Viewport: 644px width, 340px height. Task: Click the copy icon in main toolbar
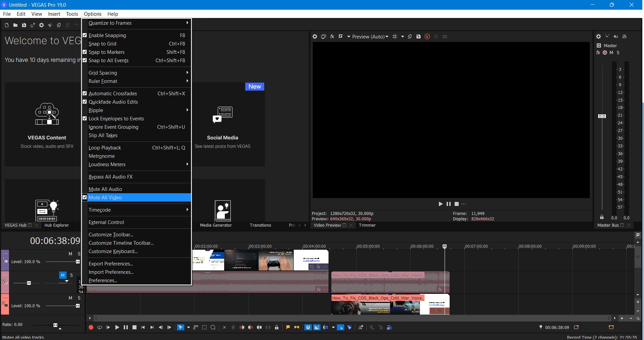pos(59,25)
